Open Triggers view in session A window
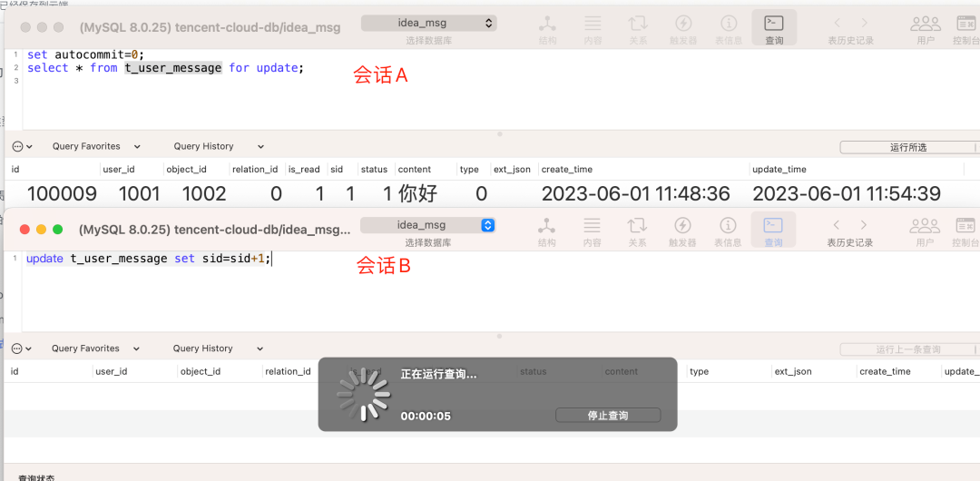 (682, 29)
